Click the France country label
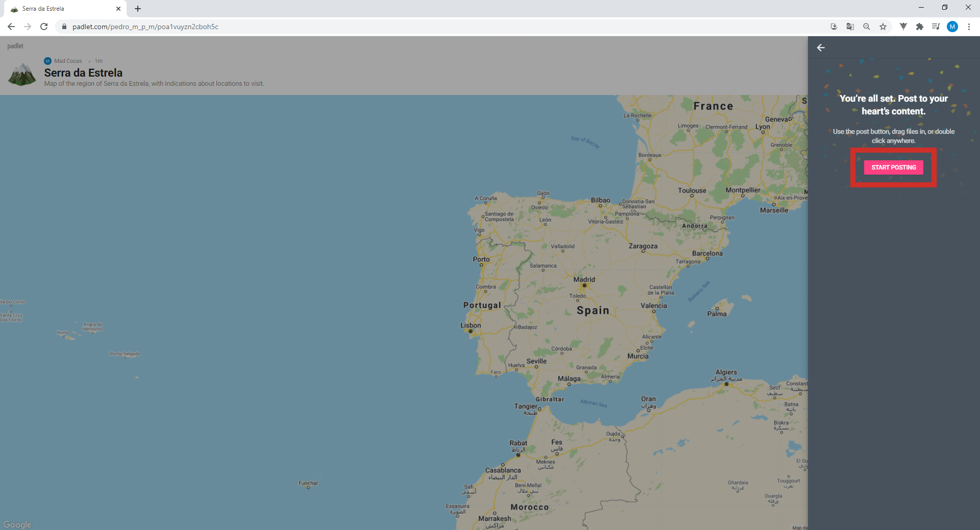980x530 pixels. coord(713,106)
